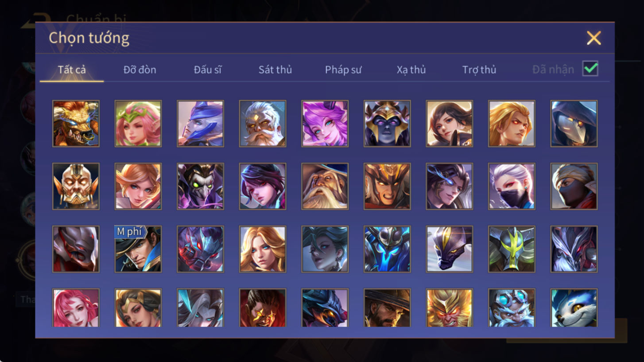The image size is (644, 362).
Task: Choose the blue armored insect-mask hero
Action: [x=387, y=249]
